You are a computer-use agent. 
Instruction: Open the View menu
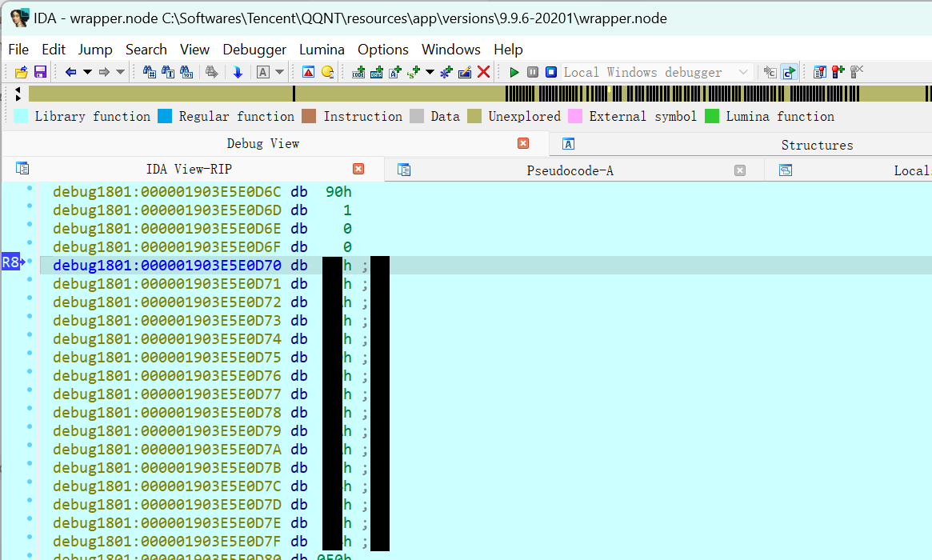click(194, 50)
